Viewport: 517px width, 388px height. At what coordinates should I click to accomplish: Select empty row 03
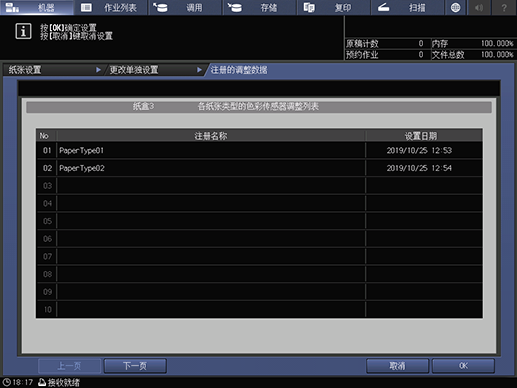coord(259,186)
